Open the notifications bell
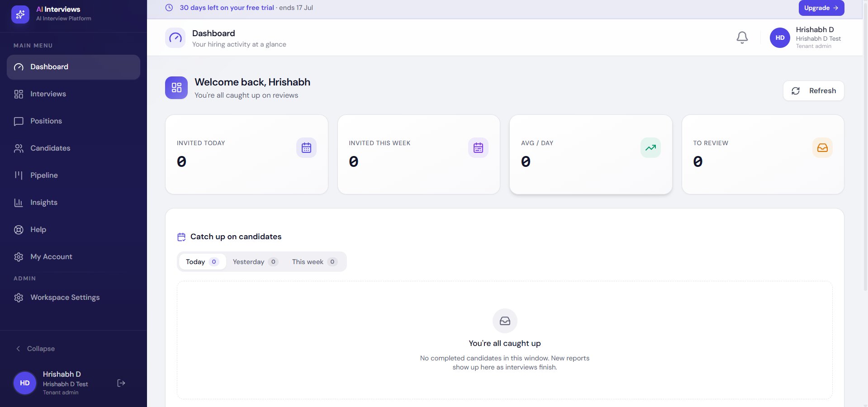 tap(742, 38)
